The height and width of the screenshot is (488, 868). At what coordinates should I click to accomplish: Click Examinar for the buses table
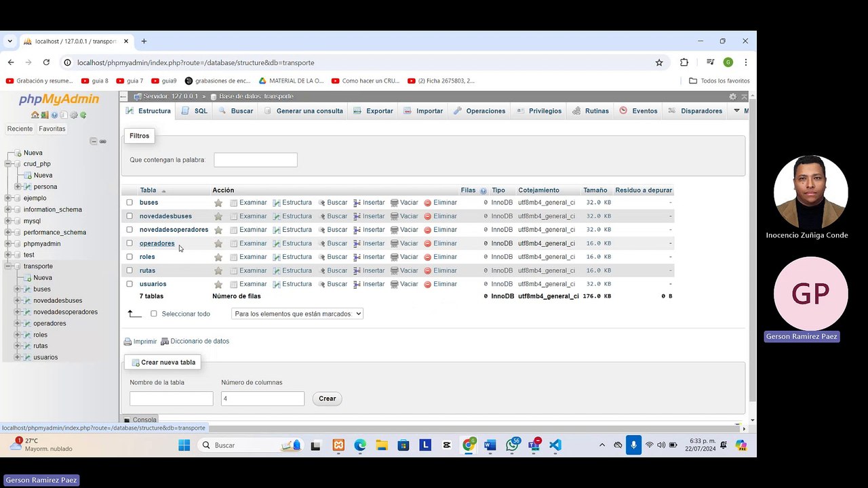248,203
